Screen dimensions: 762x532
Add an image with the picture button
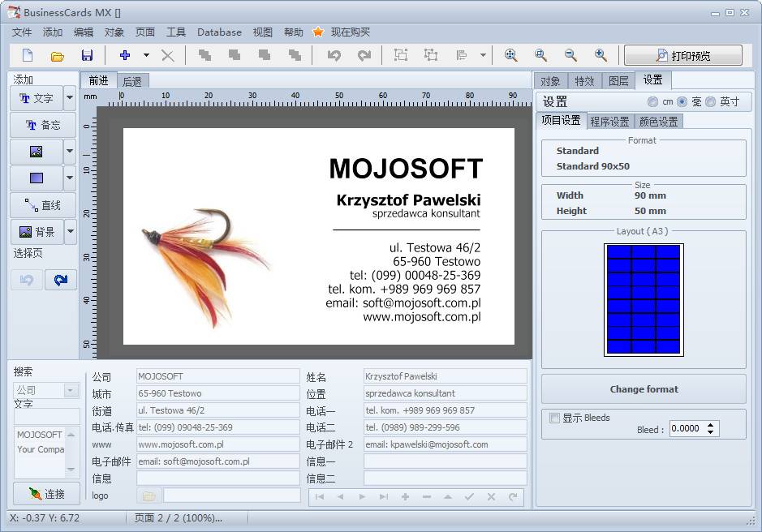tap(36, 152)
